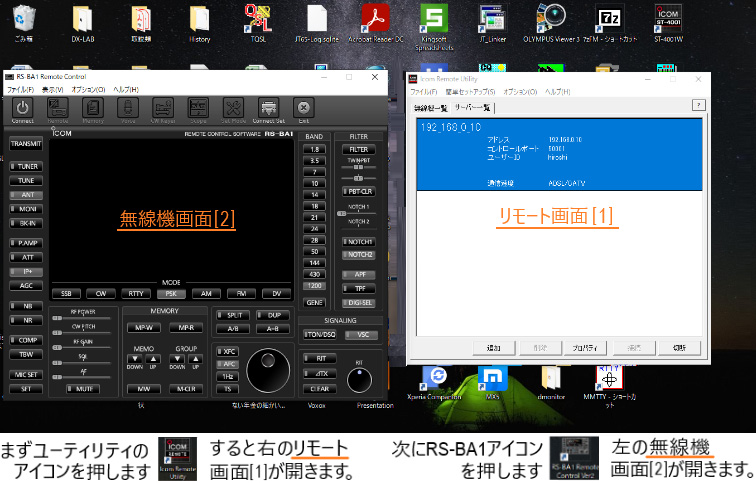
Task: Open the History folder on desktop
Action: (200, 23)
